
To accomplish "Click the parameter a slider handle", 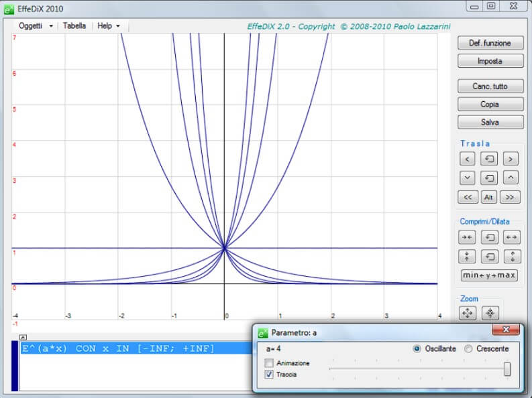I will coord(507,369).
